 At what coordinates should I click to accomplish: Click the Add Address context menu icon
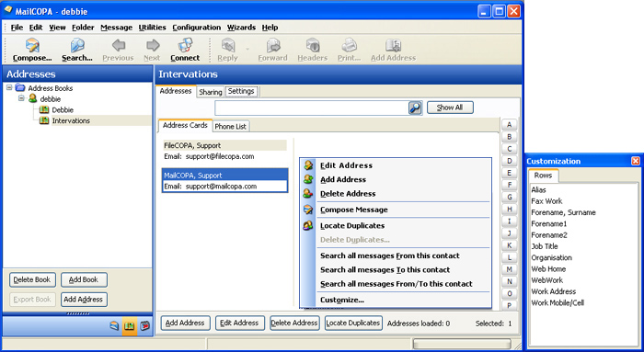(x=308, y=179)
